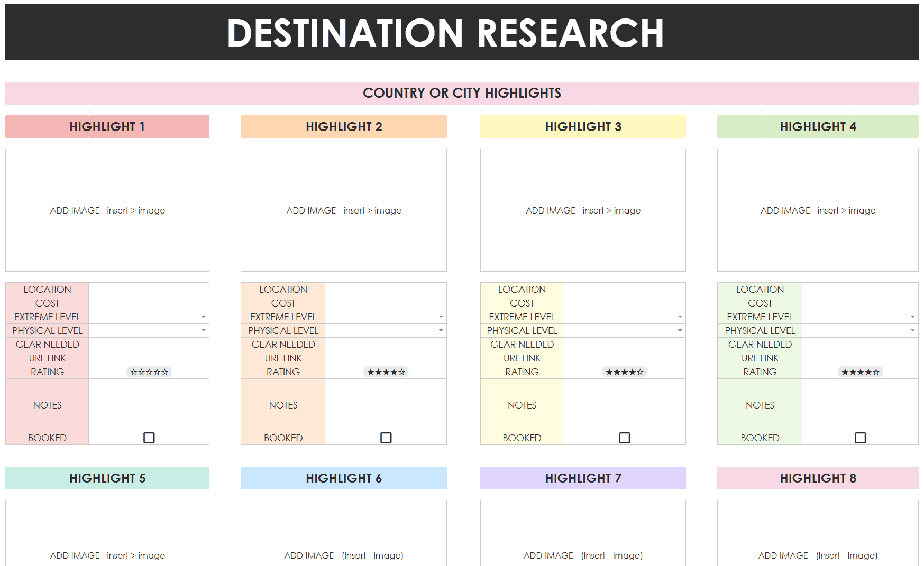The height and width of the screenshot is (566, 924).
Task: Open Highlight 1 PHYSICAL LEVEL dropdown arrow
Action: tap(203, 330)
